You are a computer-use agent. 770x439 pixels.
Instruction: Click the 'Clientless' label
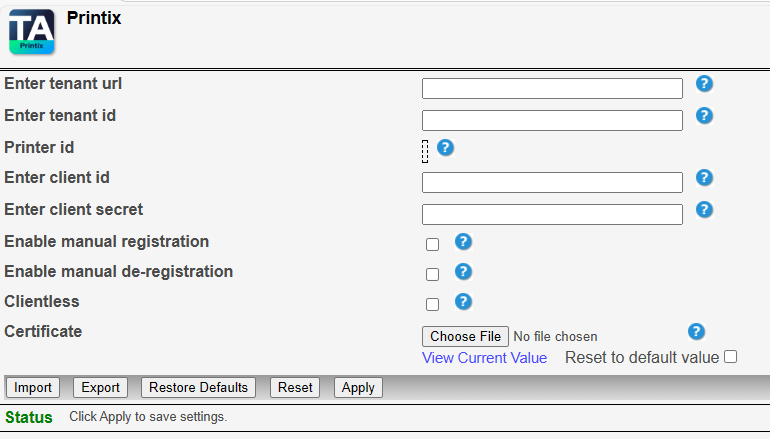click(x=42, y=302)
